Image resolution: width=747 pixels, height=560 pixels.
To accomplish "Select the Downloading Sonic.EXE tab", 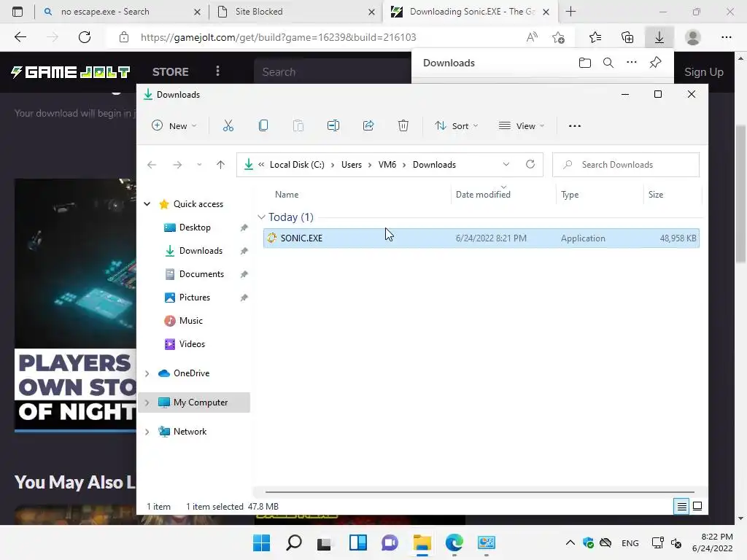I will (x=469, y=12).
